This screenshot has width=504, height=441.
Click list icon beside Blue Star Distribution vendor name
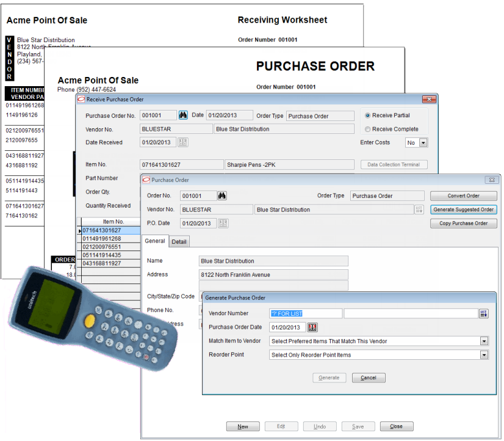(419, 210)
